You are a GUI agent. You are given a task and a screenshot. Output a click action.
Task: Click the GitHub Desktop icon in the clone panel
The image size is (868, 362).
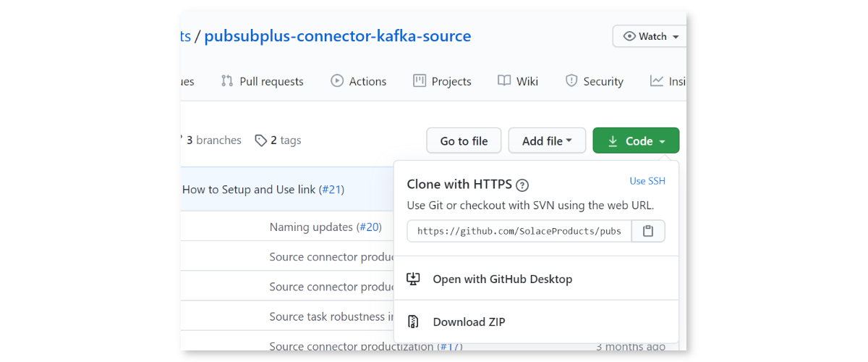point(414,279)
